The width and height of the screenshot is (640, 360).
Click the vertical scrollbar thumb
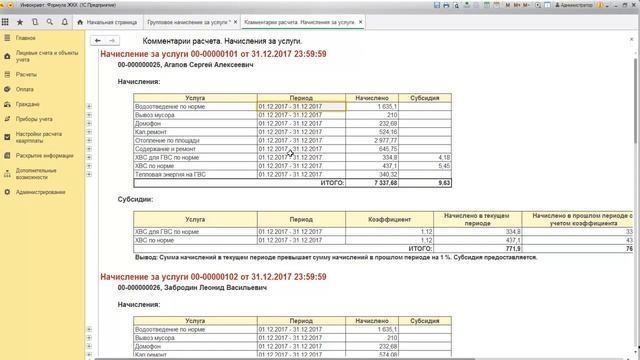coord(636,100)
